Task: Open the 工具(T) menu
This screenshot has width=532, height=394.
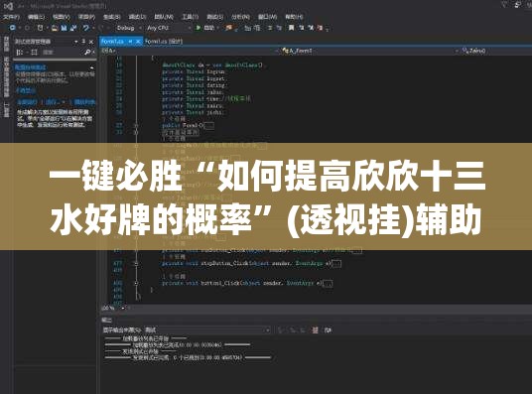Action: tap(190, 17)
